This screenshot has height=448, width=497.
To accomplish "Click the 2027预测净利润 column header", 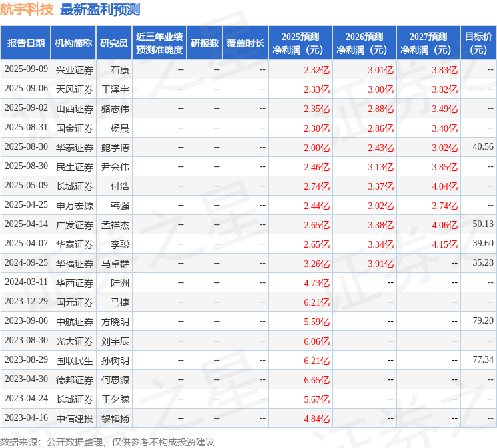I will [428, 43].
